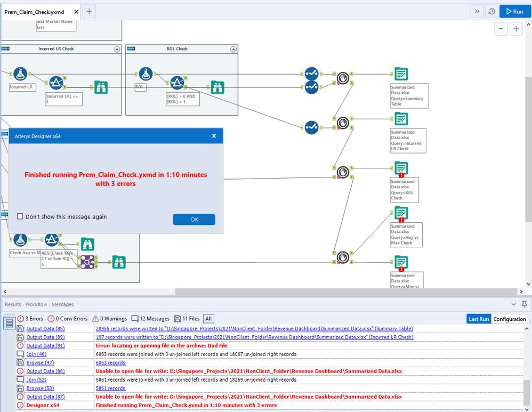Click the canvas vertical scrollbar thumb
The image size is (532, 412).
pyautogui.click(x=528, y=149)
